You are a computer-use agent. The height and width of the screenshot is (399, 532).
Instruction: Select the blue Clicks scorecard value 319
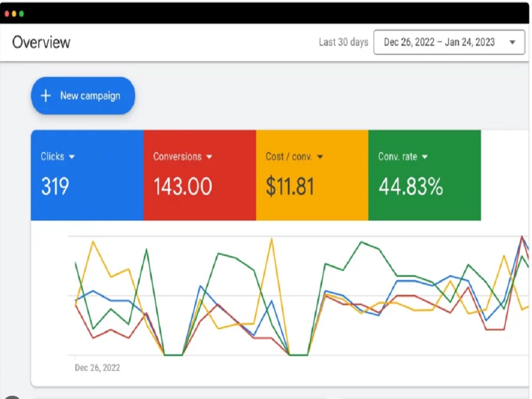tap(55, 187)
